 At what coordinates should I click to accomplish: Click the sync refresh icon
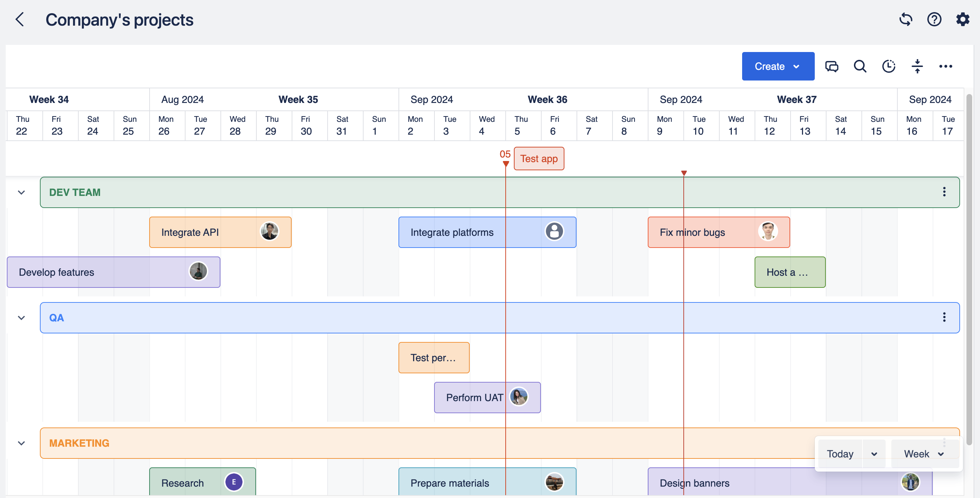pyautogui.click(x=906, y=19)
